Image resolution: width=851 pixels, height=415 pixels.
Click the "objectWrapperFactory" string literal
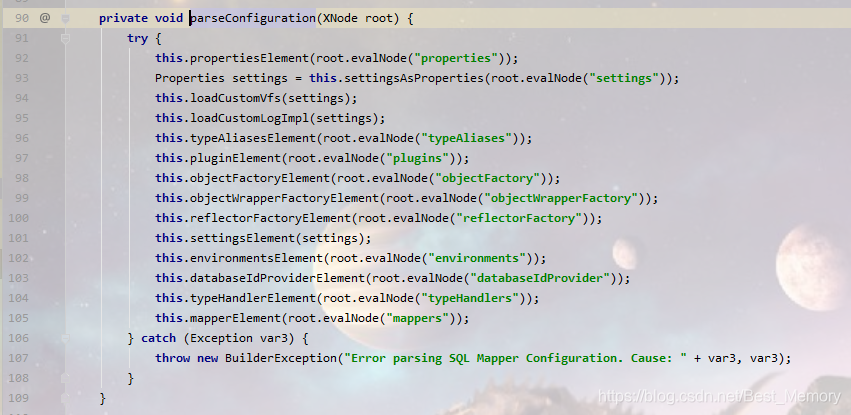[561, 198]
